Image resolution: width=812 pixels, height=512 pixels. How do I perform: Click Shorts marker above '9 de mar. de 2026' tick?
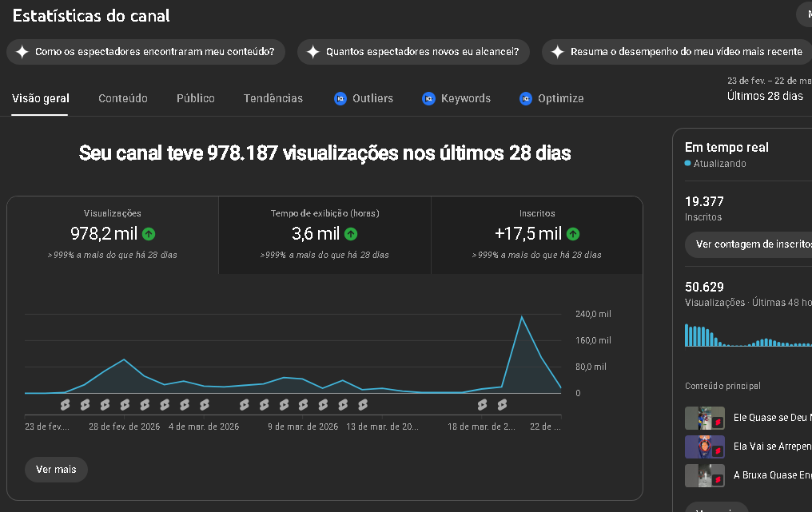304,405
